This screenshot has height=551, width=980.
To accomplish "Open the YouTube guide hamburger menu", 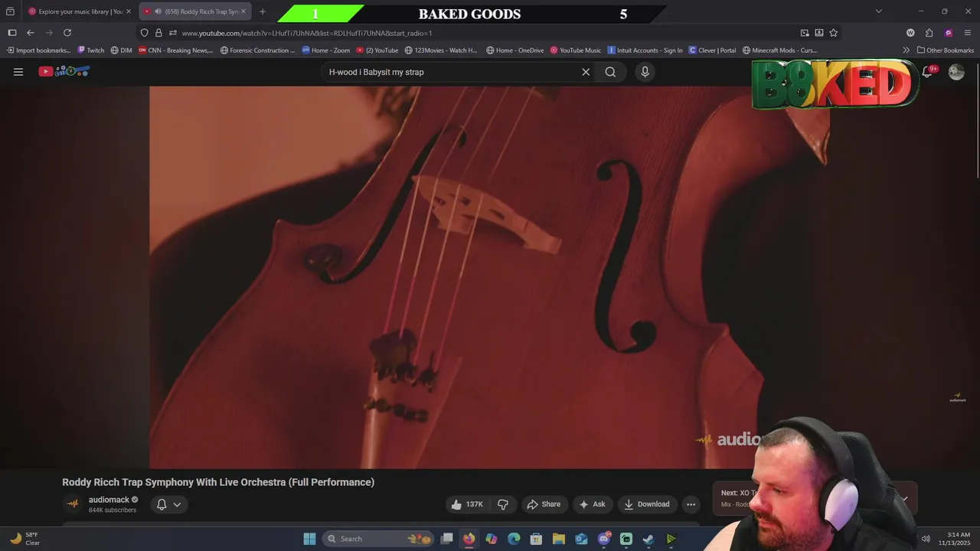I will [18, 72].
